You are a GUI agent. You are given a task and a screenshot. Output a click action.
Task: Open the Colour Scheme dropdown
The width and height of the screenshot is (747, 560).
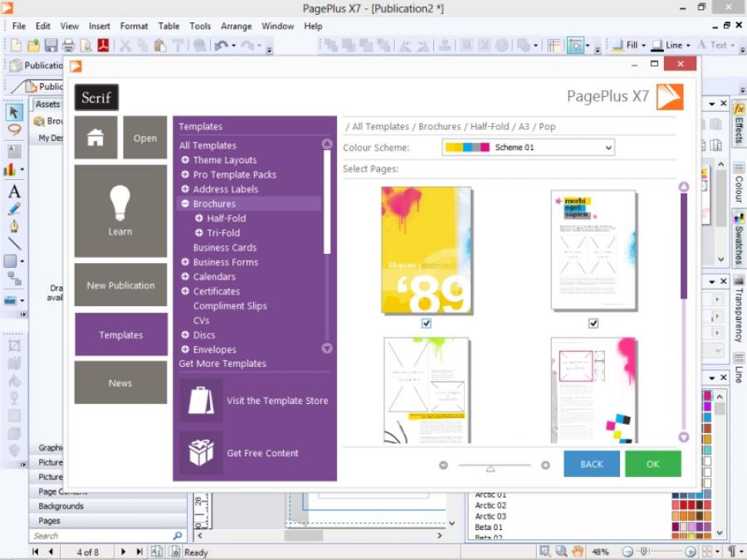coord(528,147)
